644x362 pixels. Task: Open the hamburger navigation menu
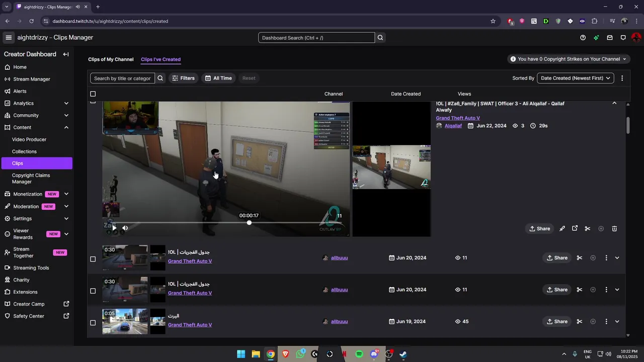tap(9, 37)
